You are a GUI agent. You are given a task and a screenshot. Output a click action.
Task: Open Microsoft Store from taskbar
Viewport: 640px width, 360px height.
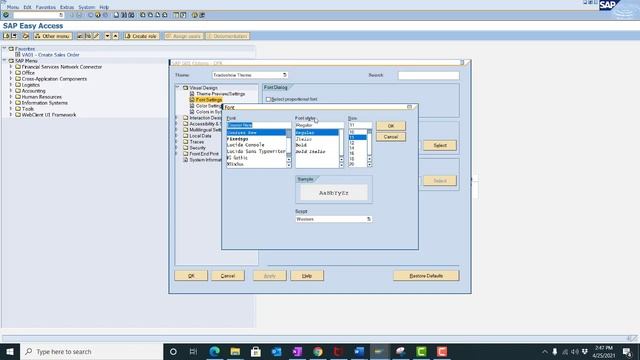pyautogui.click(x=256, y=351)
